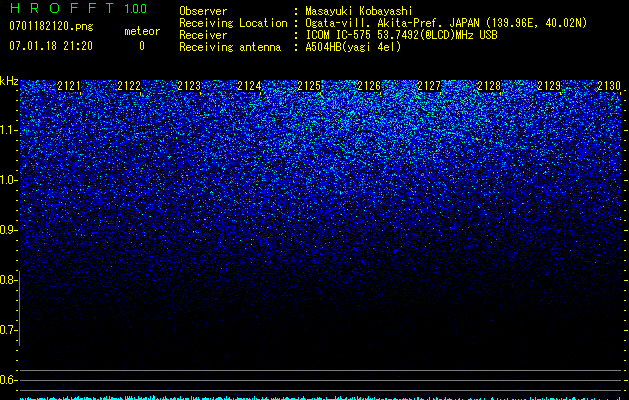Click time marker 2127

[429, 86]
